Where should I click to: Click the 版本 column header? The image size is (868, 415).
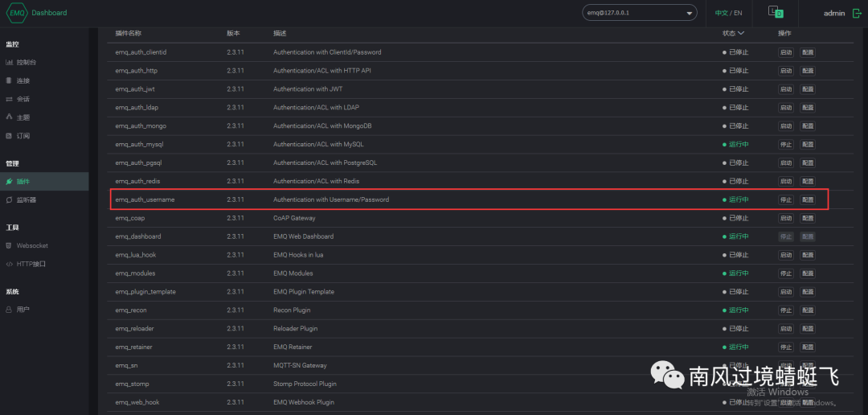(233, 33)
